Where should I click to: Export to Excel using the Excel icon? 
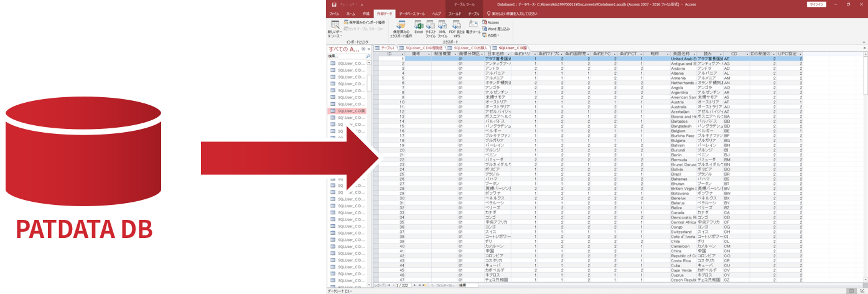tap(419, 27)
